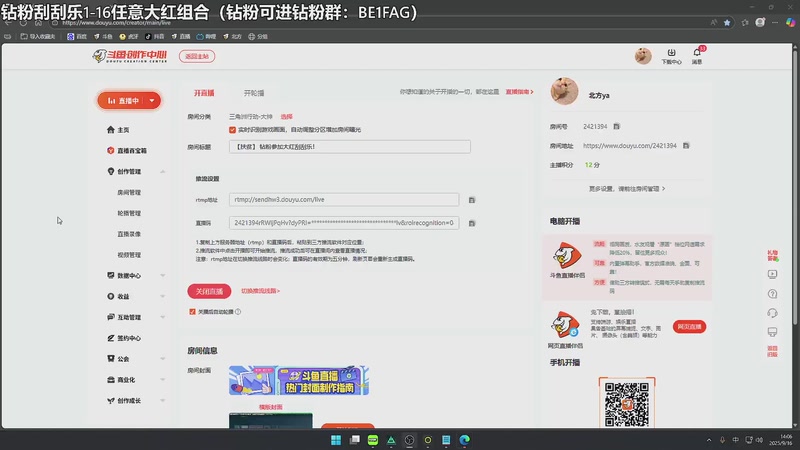
Task: Open the 下载中心 download center
Action: 671,56
